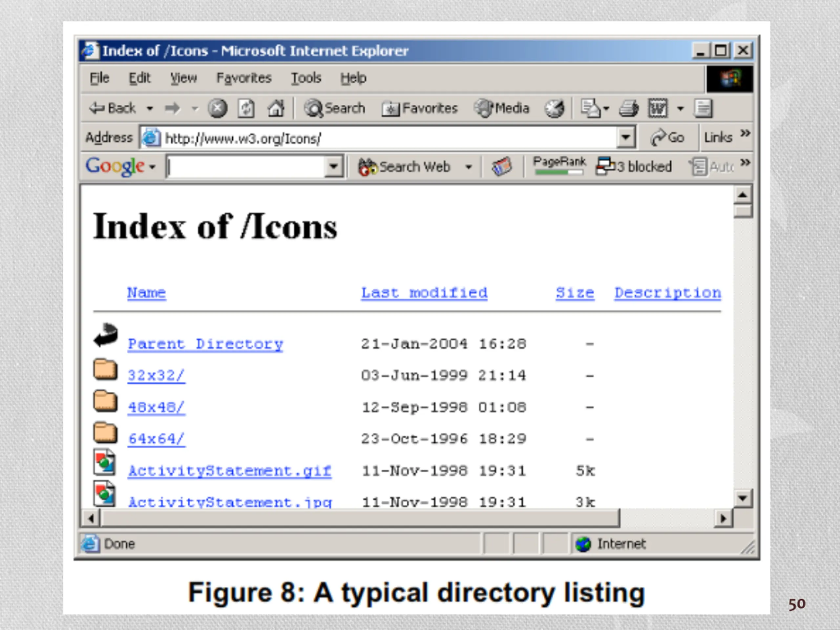Image resolution: width=840 pixels, height=630 pixels.
Task: Click the vertical scrollbar down arrow
Action: coord(743,498)
